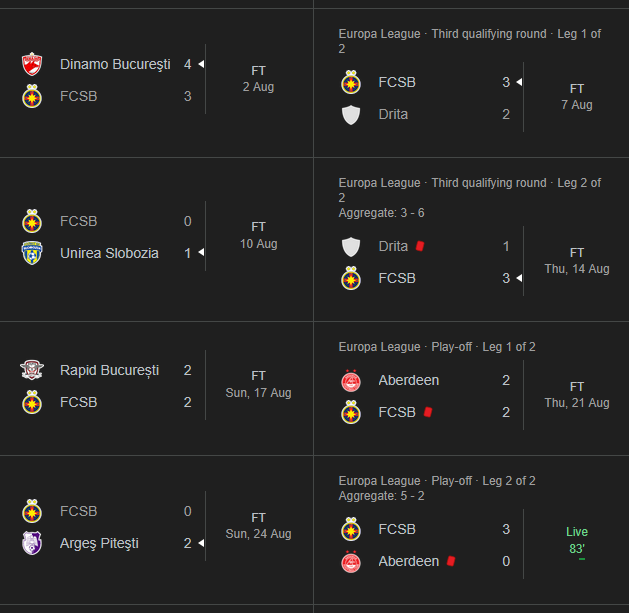This screenshot has width=629, height=613.
Task: Click Aberdeen crest in the Leg 1 play-off match
Action: click(351, 380)
